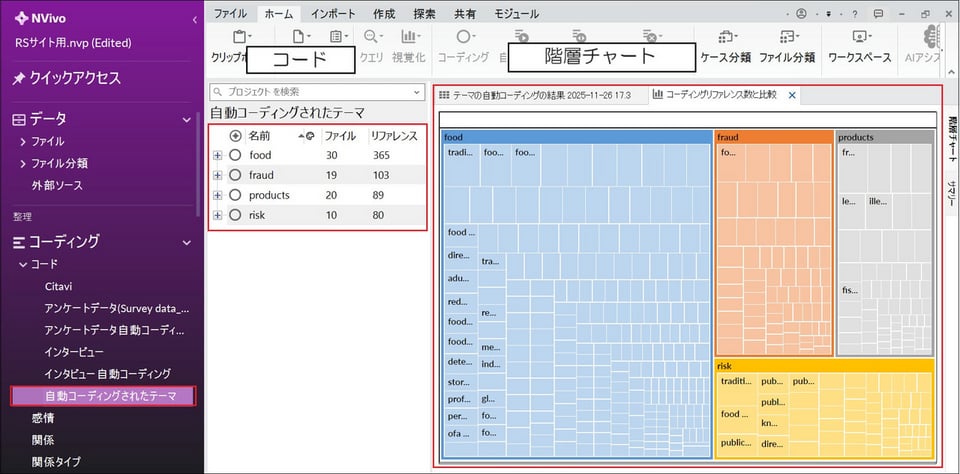Viewport: 960px width, 474px height.
Task: Open the 視覚化 ribbon menu
Action: tap(408, 46)
